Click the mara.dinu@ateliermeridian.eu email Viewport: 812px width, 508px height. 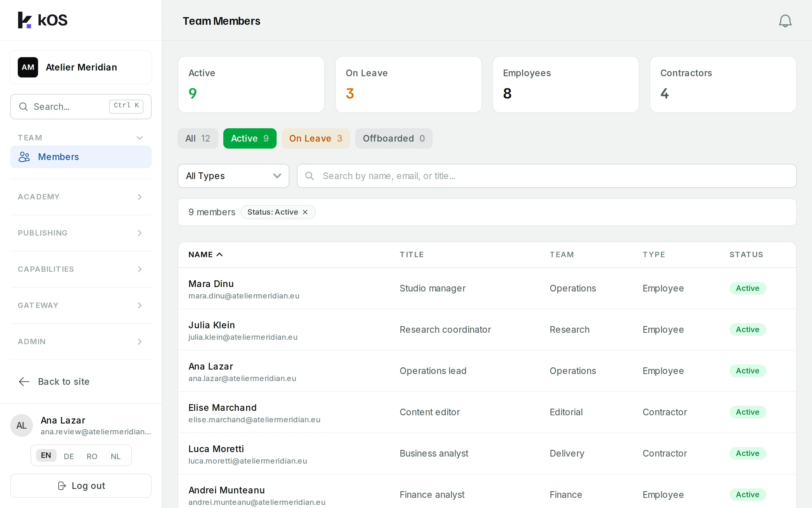pyautogui.click(x=244, y=296)
